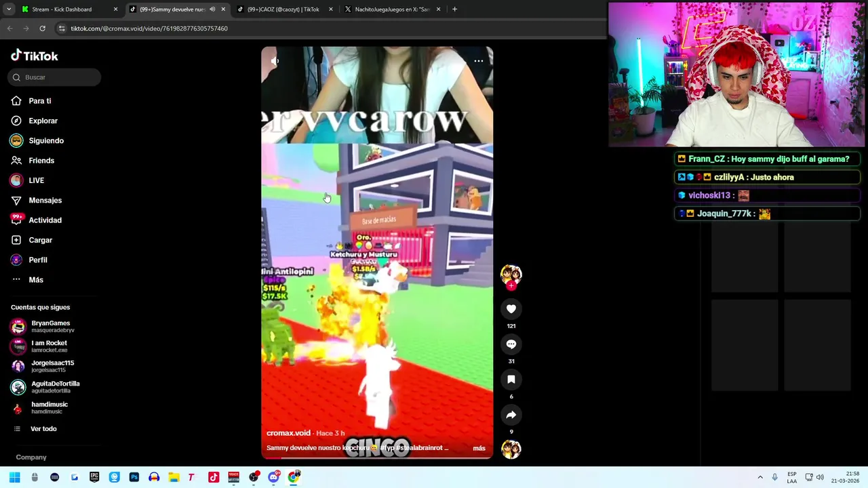Select the czlilyyA chat message
This screenshot has height=488, width=868.
(x=768, y=178)
